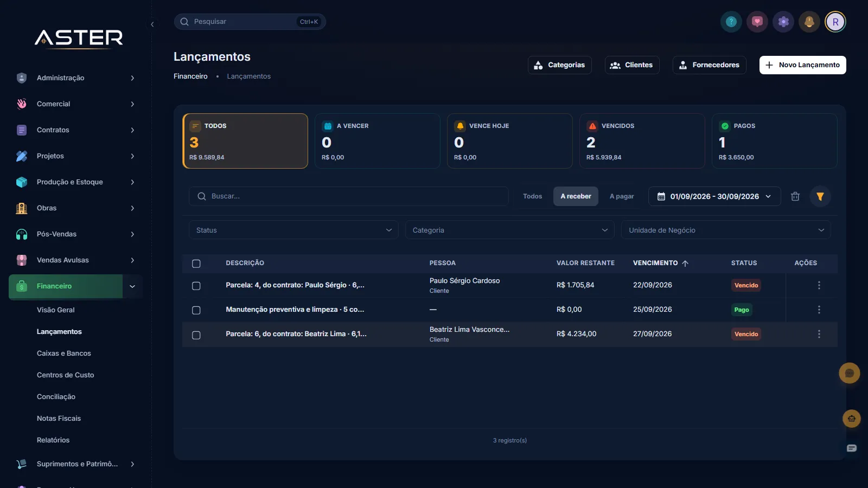Open Caixas e Bancos in the sidebar
Screen dimensions: 868x488
click(x=64, y=354)
